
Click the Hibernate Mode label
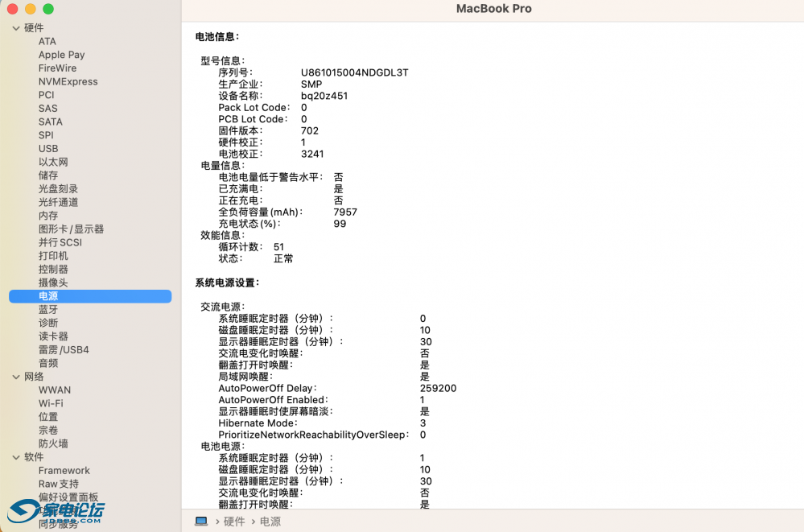point(258,423)
